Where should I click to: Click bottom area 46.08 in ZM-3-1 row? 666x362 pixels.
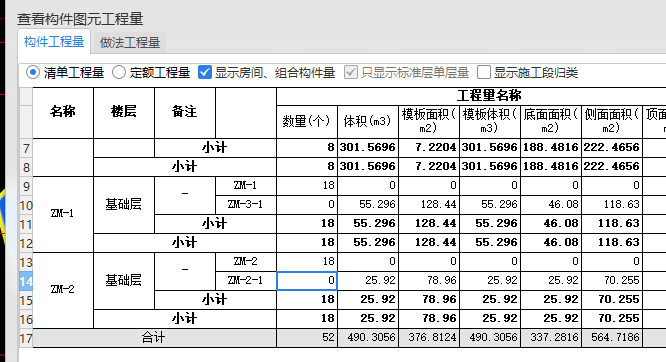point(551,205)
